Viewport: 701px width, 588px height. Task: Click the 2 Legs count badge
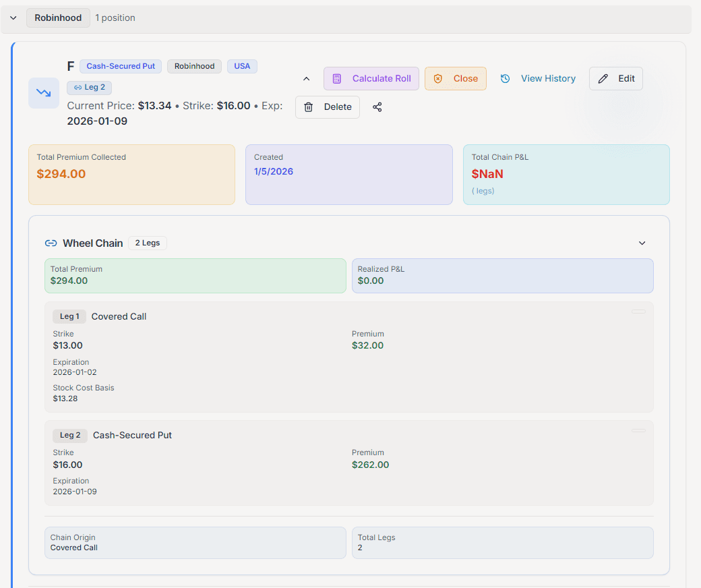tap(147, 243)
